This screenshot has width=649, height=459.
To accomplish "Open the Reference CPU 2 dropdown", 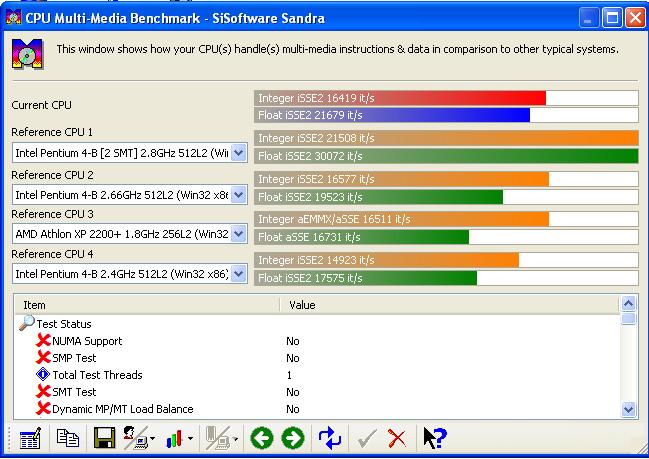I will [x=239, y=195].
